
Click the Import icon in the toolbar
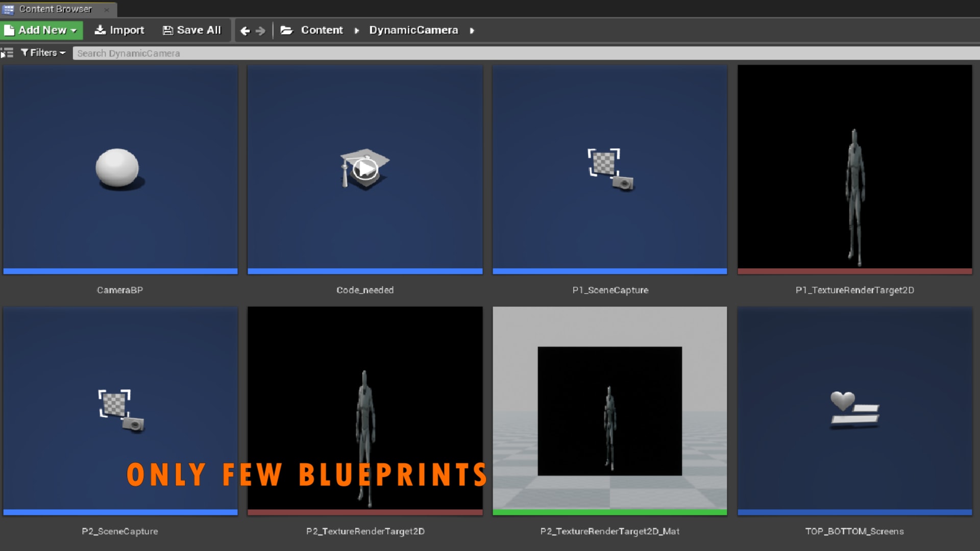(x=100, y=30)
